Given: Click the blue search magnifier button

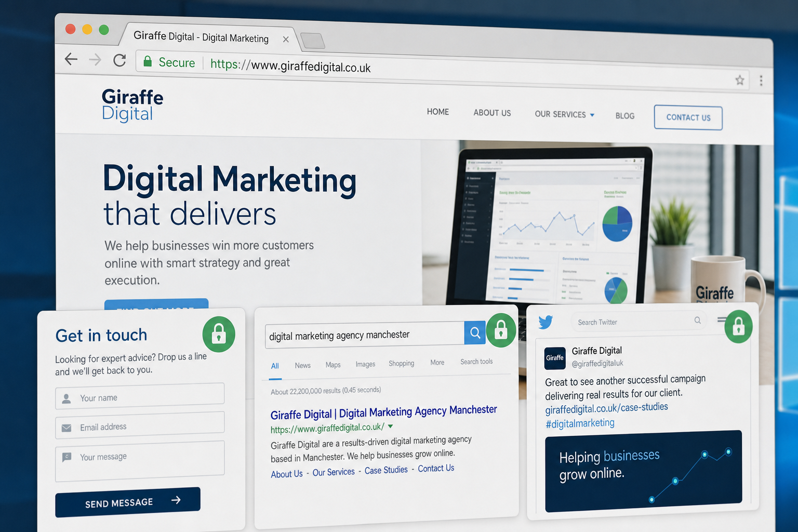Looking at the screenshot, I should [x=475, y=332].
